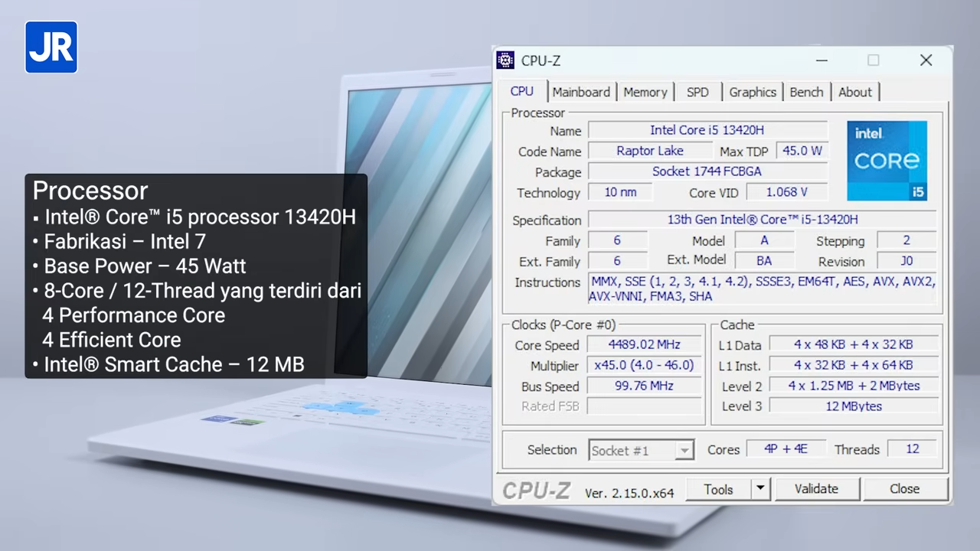Select the SPD tab
The image size is (980, 551).
click(x=697, y=92)
